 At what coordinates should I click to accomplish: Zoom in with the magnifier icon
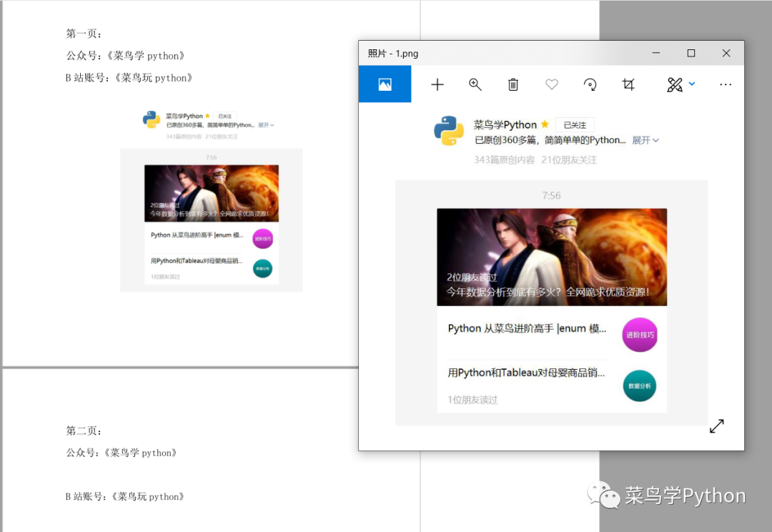pos(475,84)
